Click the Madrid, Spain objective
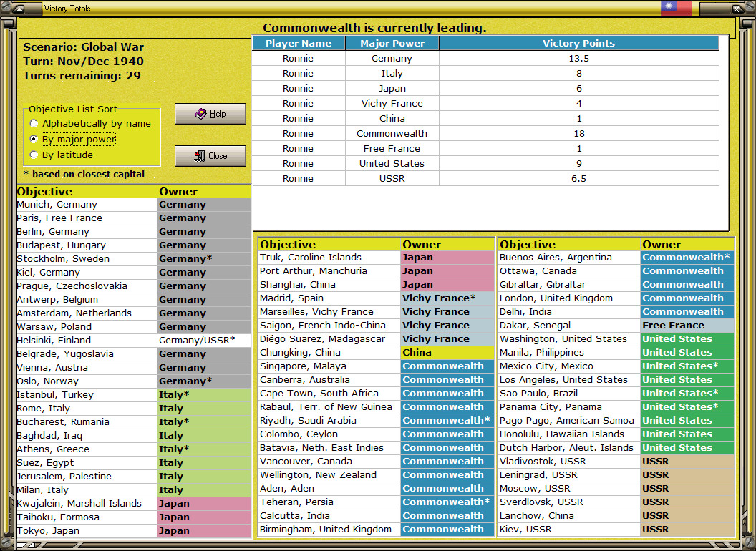Image resolution: width=756 pixels, height=551 pixels. click(x=329, y=298)
